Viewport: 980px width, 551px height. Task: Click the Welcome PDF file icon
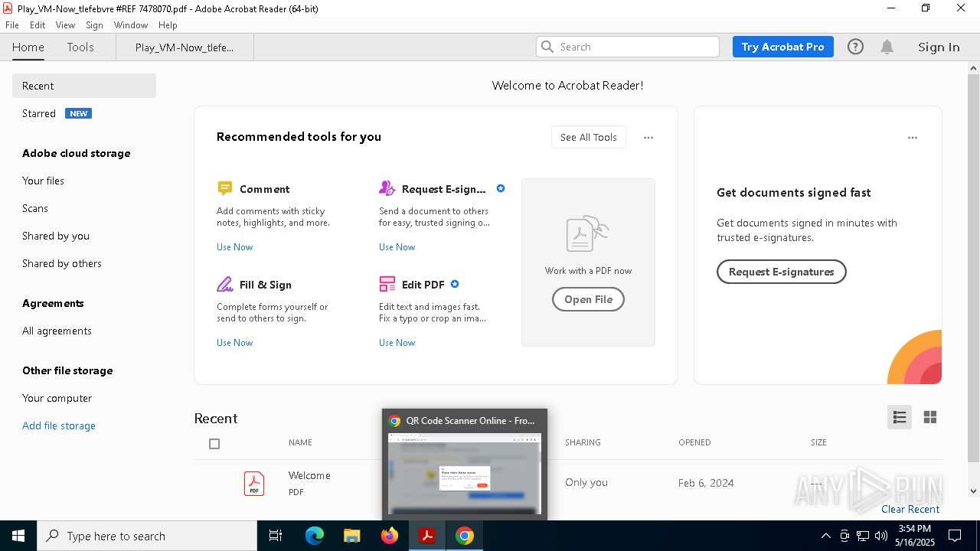coord(254,483)
